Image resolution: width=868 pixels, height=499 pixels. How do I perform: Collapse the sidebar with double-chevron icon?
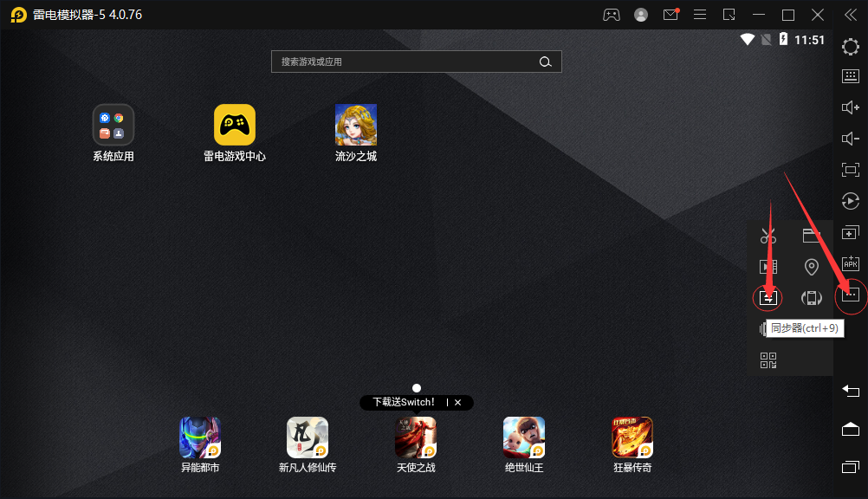click(x=851, y=15)
